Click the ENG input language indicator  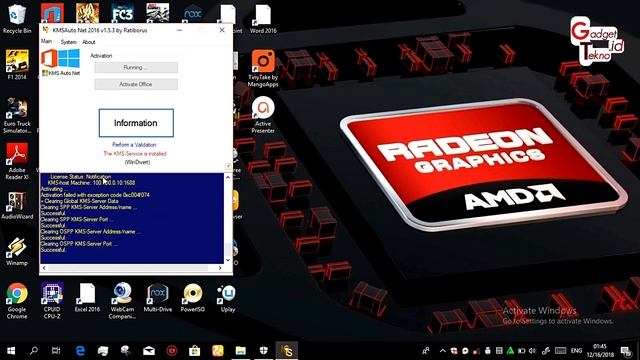pyautogui.click(x=576, y=351)
